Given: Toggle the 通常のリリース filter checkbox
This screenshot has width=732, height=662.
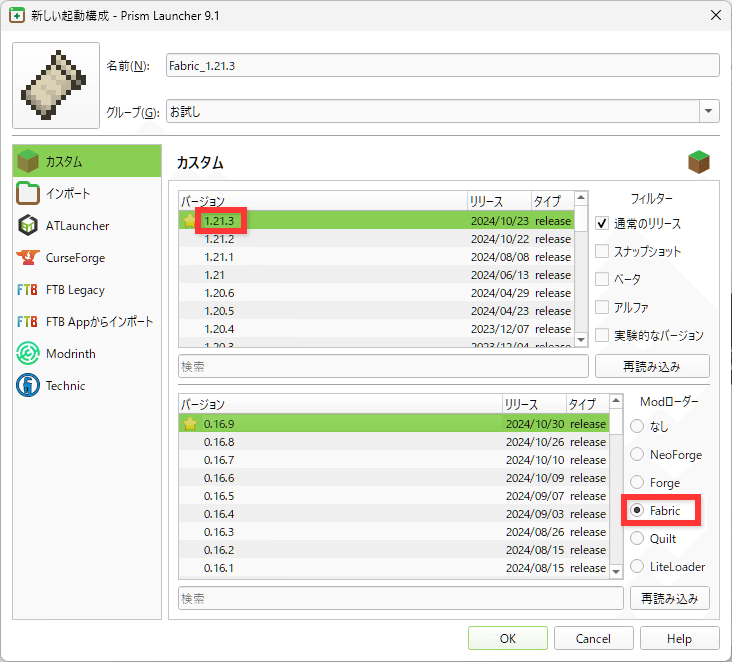Looking at the screenshot, I should click(x=602, y=224).
